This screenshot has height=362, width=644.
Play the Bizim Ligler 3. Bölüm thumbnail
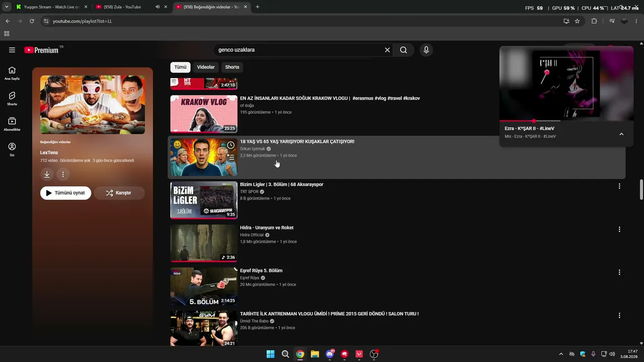(x=204, y=200)
